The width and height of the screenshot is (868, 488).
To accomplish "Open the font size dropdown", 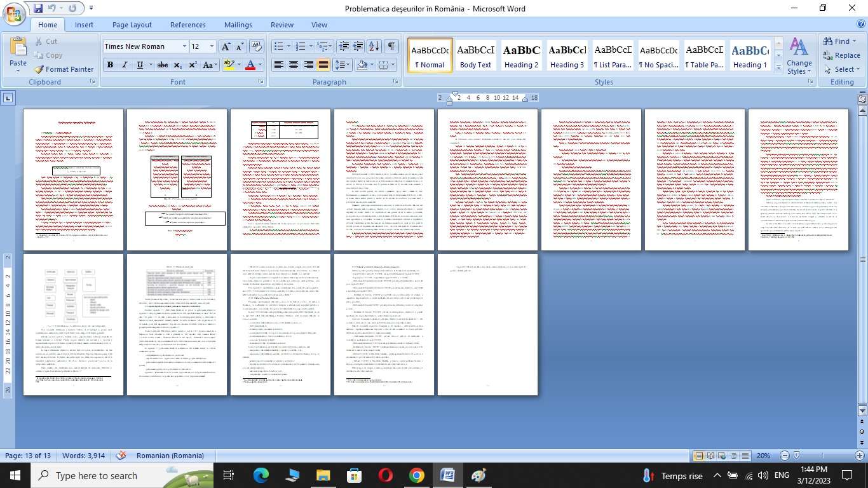I will coord(212,46).
